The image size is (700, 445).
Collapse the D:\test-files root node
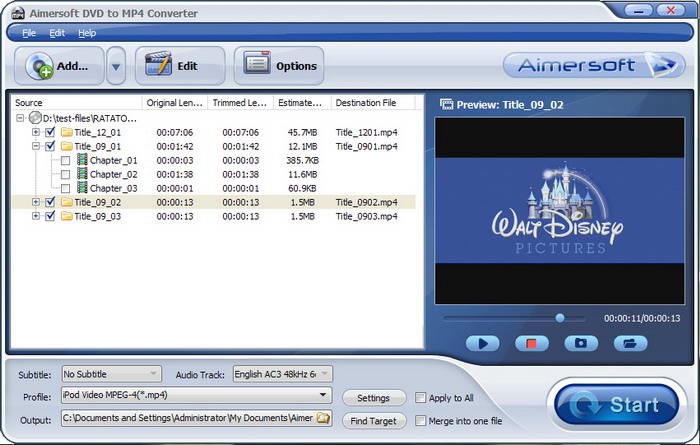(20, 118)
